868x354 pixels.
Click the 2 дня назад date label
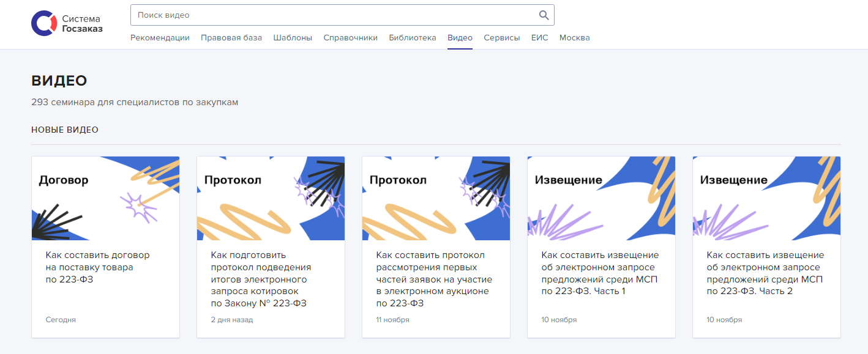pos(232,320)
